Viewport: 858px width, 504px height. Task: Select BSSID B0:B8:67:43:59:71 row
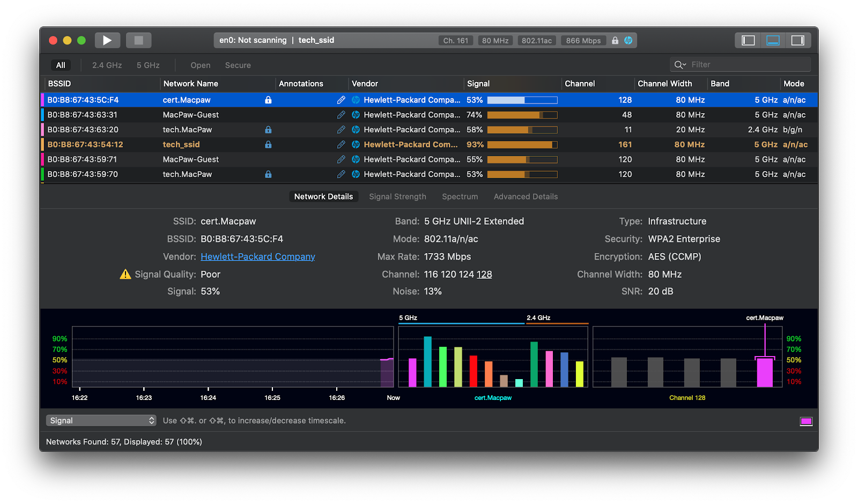tap(429, 159)
